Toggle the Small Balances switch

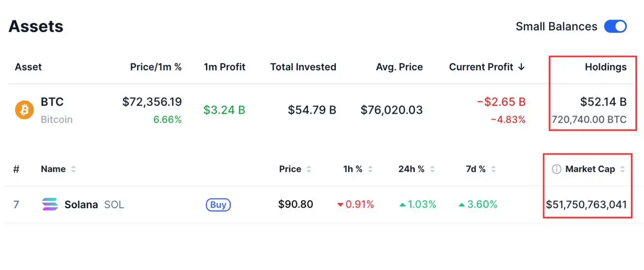tap(615, 26)
